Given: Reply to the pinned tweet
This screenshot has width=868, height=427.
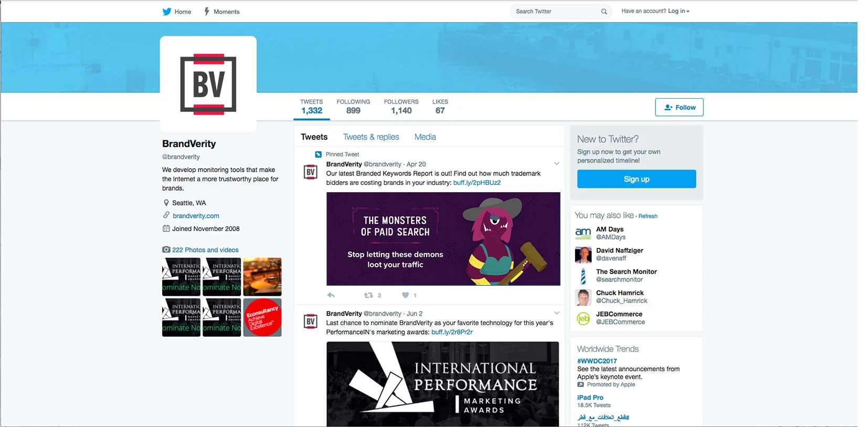Looking at the screenshot, I should point(331,295).
